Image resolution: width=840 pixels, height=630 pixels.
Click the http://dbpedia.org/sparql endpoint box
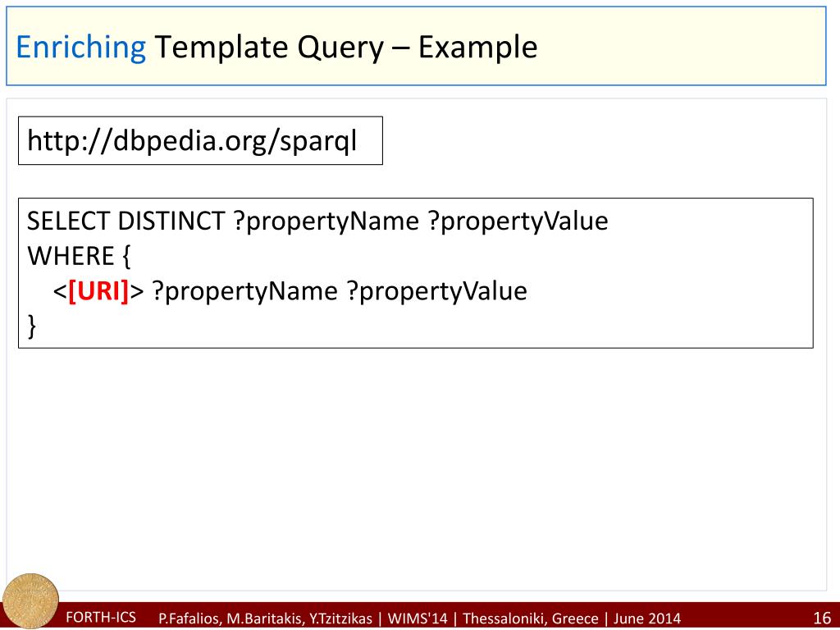(x=200, y=140)
